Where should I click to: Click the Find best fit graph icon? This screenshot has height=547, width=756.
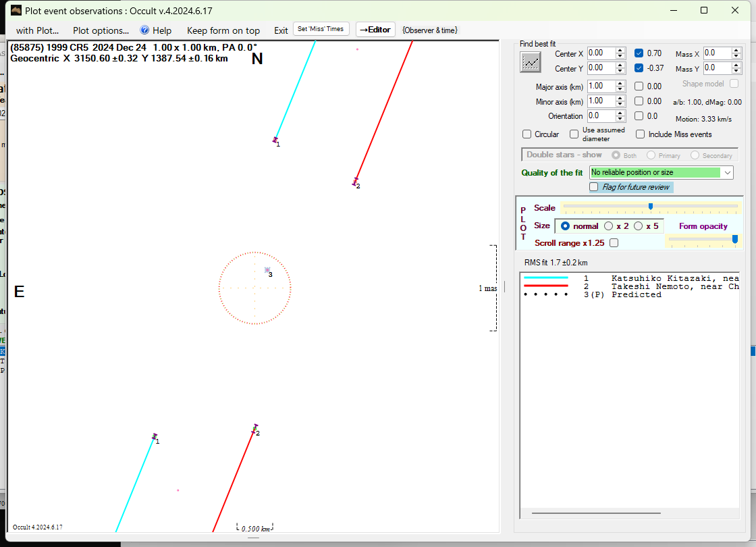pos(531,62)
